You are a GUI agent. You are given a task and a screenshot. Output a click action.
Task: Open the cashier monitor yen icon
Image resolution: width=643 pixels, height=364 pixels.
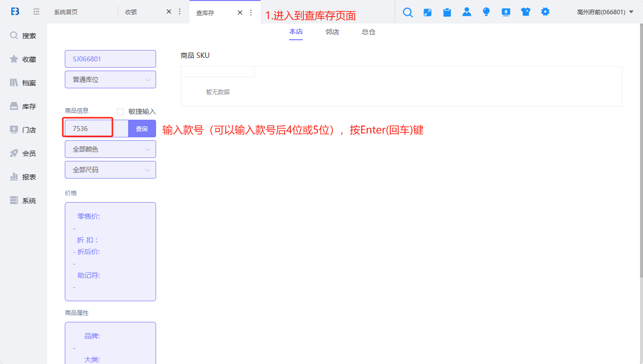506,12
